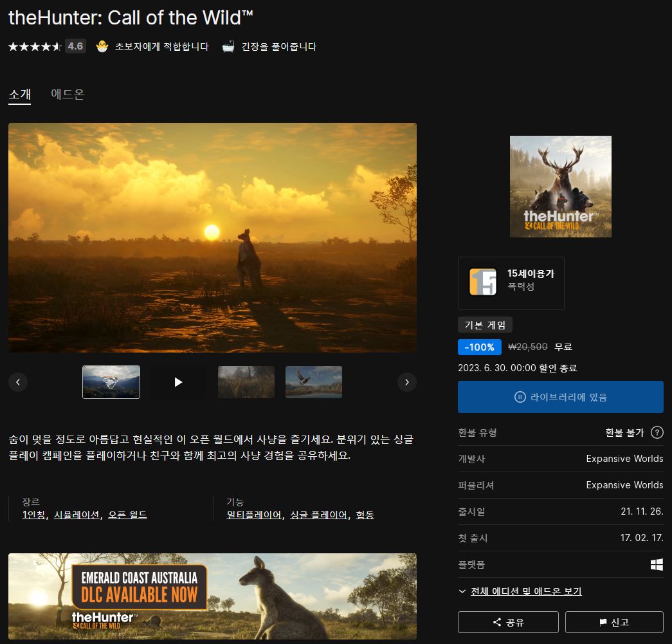672x644 pixels.
Task: Click the refund type help question icon
Action: click(x=657, y=432)
